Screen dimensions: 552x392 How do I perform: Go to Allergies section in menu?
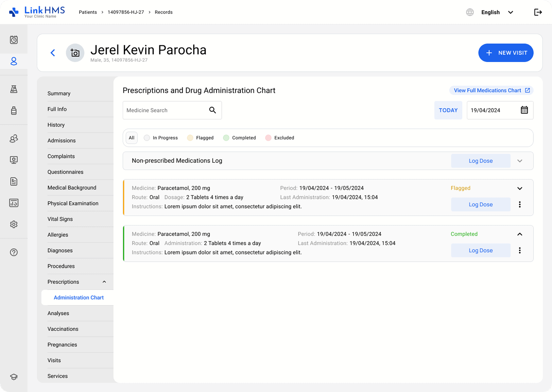point(58,235)
